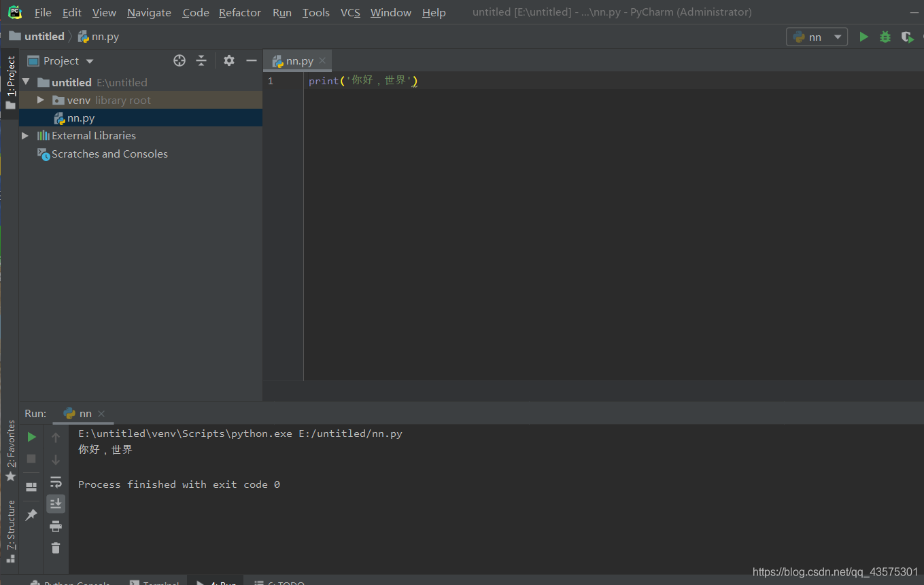Select the venv library root row

(141, 100)
